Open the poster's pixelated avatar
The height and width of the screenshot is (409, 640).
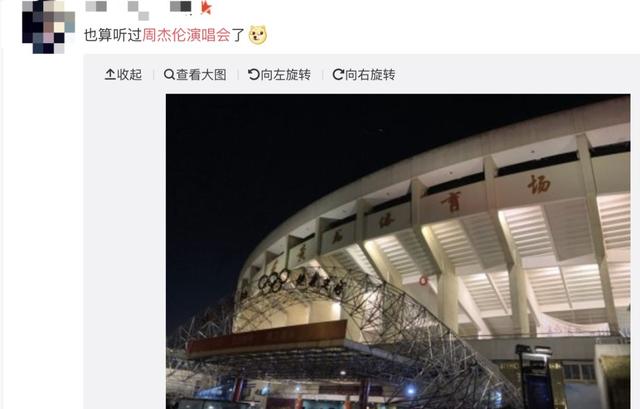coord(48,27)
